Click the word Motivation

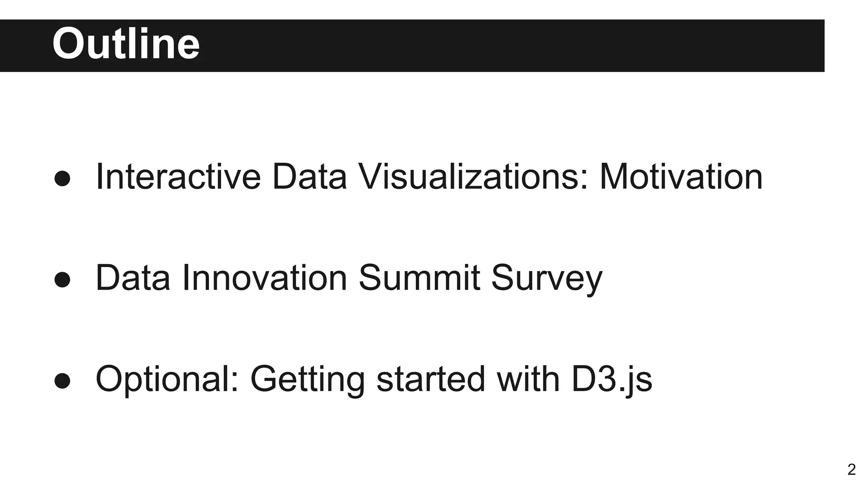[x=681, y=177]
